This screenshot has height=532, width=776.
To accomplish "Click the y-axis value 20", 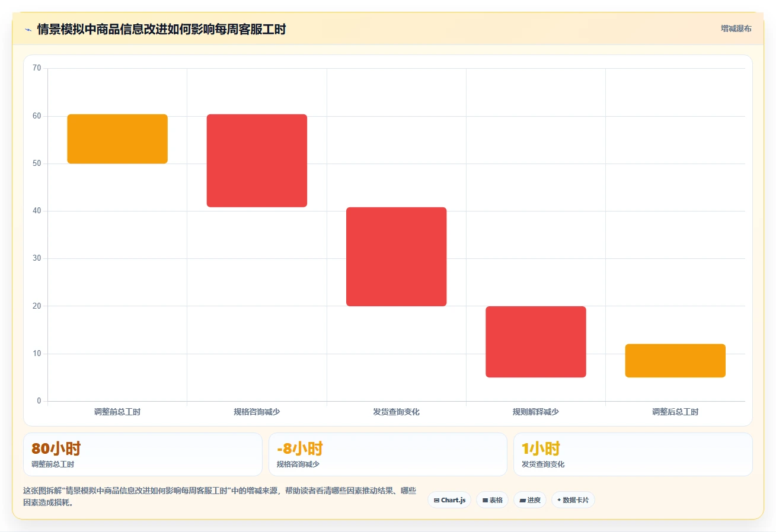I will click(37, 306).
